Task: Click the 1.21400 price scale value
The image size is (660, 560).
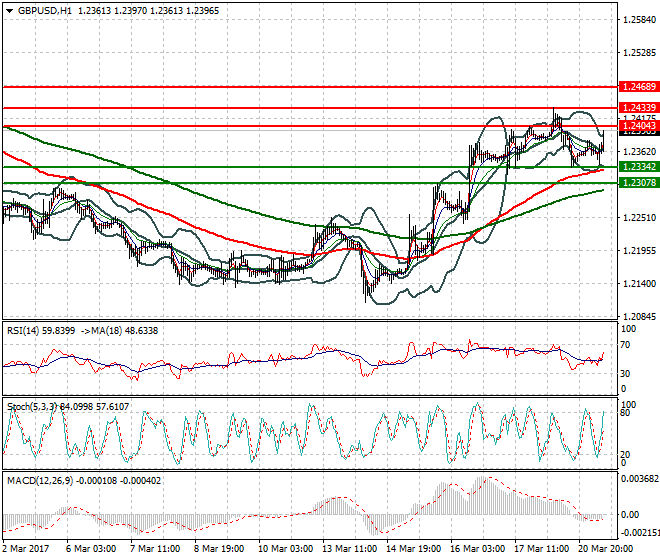Action: [x=639, y=284]
